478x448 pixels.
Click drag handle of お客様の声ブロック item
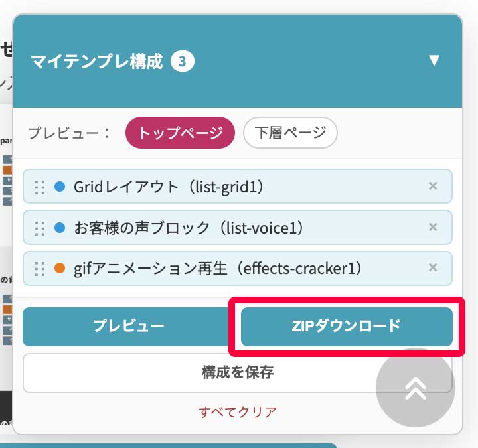click(x=39, y=228)
